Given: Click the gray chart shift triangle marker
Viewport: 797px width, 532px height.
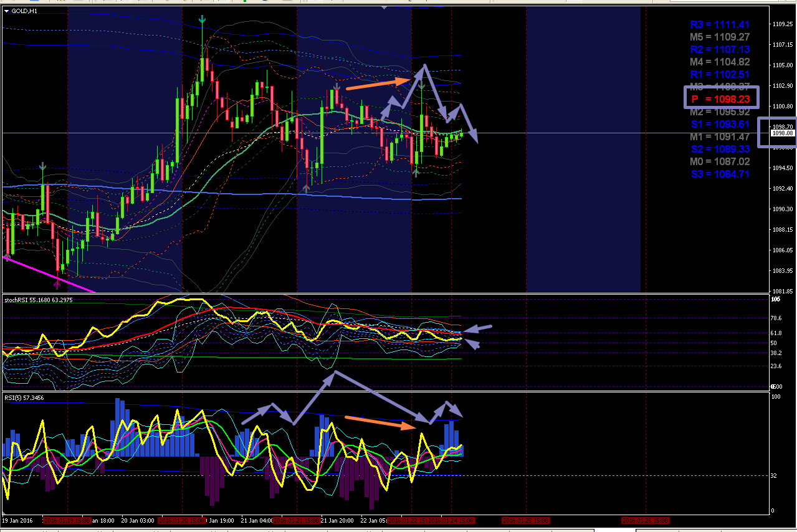Looking at the screenshot, I should tap(384, 6).
